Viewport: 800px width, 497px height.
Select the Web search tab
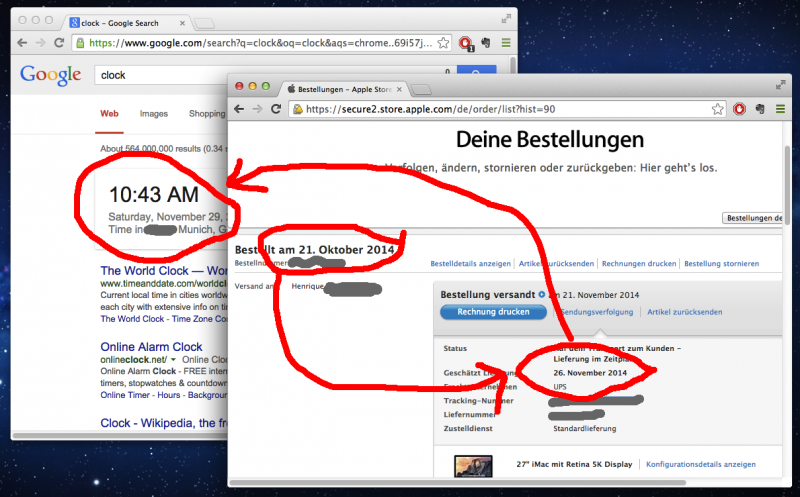109,114
